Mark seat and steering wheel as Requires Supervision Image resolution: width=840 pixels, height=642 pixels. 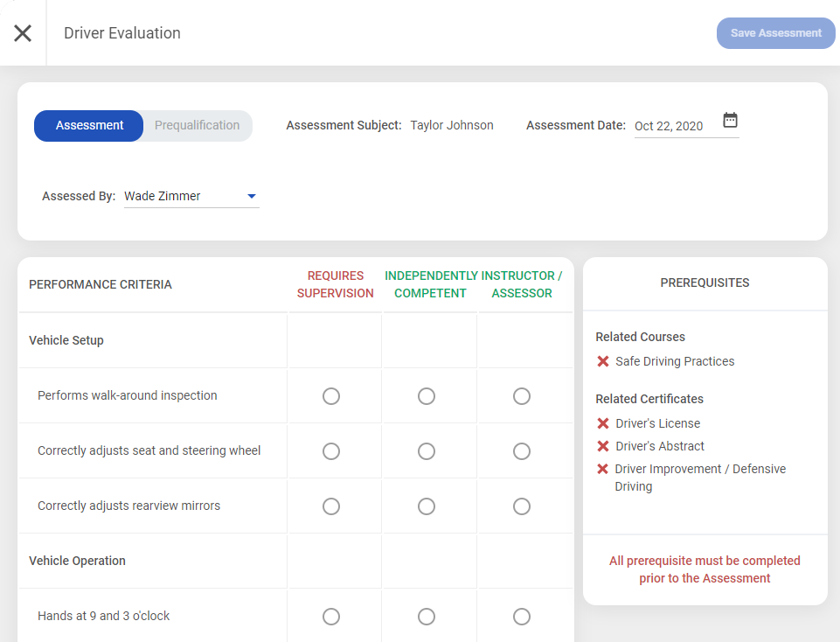331,451
